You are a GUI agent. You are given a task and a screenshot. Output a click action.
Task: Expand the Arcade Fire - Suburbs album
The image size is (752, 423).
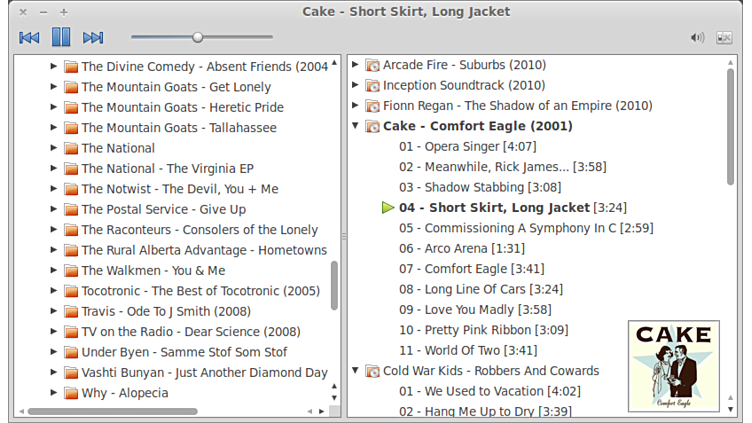click(x=356, y=66)
